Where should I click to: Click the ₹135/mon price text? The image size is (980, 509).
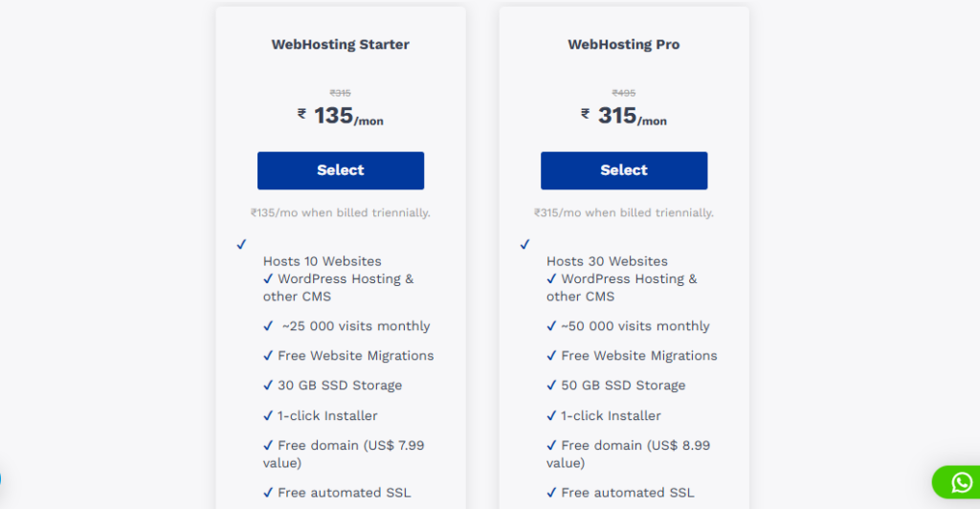coord(341,116)
